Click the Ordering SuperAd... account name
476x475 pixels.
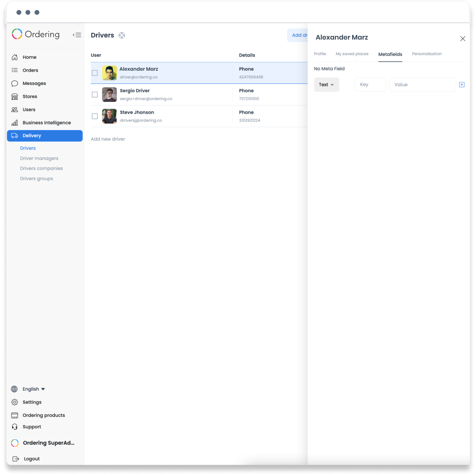tap(48, 443)
